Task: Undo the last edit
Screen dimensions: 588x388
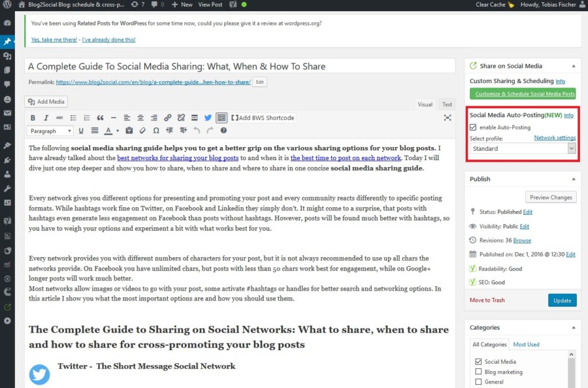Action: point(197,131)
